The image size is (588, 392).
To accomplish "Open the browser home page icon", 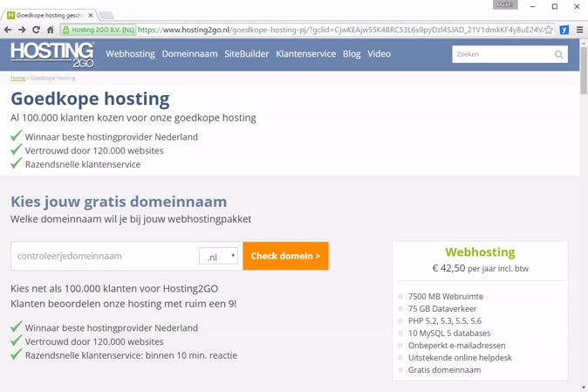I will pos(51,30).
